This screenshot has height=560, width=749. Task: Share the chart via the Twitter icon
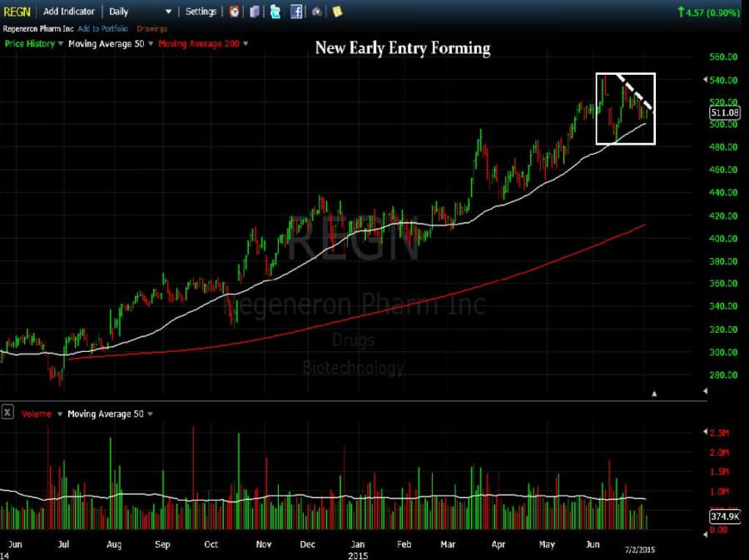[x=275, y=12]
